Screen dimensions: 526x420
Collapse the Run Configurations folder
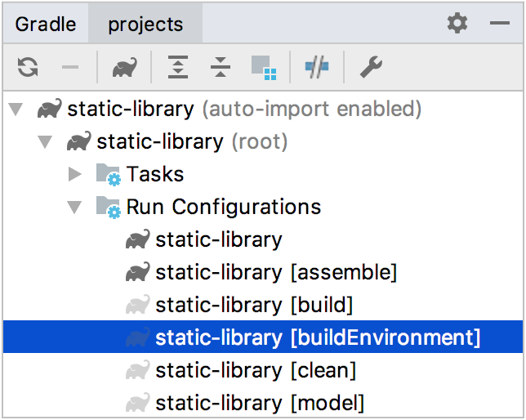(x=75, y=208)
